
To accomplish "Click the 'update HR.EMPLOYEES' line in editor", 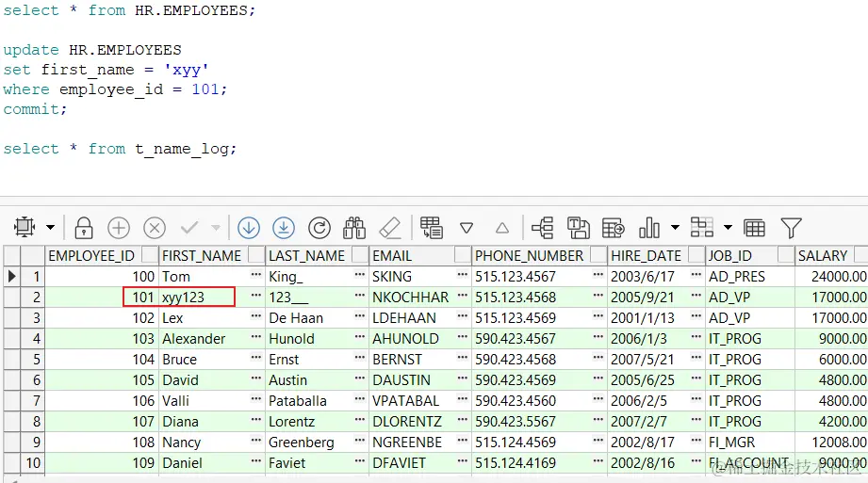I will (x=92, y=50).
